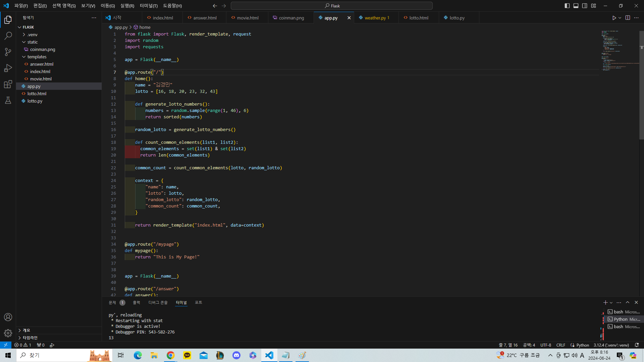Toggle the secondary sidebar layout button
The height and width of the screenshot is (362, 644).
coord(585,6)
